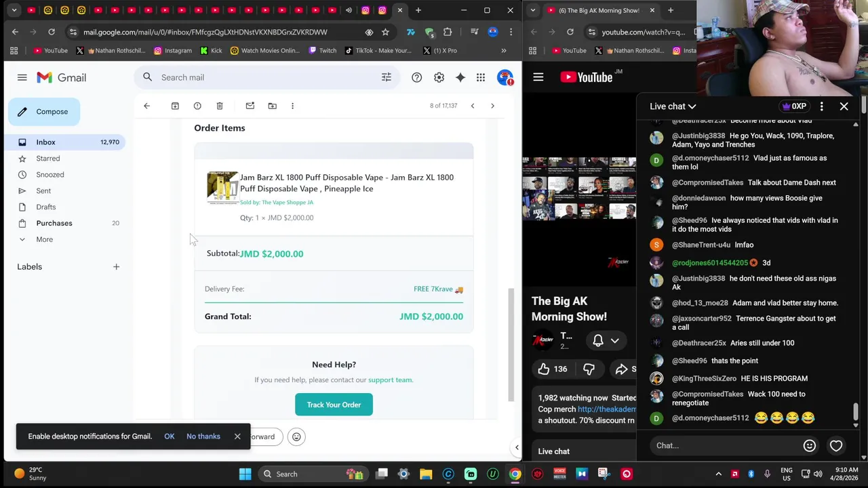Show more bookmarks chevron in Gmail window
Viewport: 868px width, 488px height.
(504, 50)
